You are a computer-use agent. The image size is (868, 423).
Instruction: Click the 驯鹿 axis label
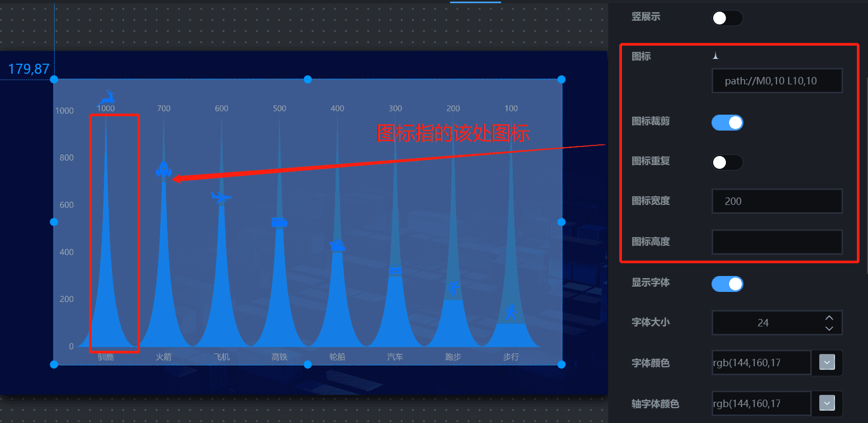tap(106, 357)
